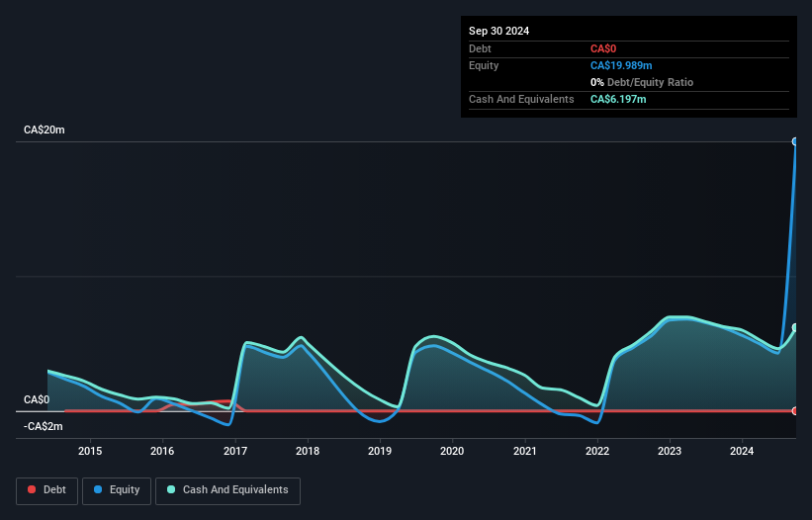
Task: Click the -CA$2m y-axis label
Action: click(43, 426)
